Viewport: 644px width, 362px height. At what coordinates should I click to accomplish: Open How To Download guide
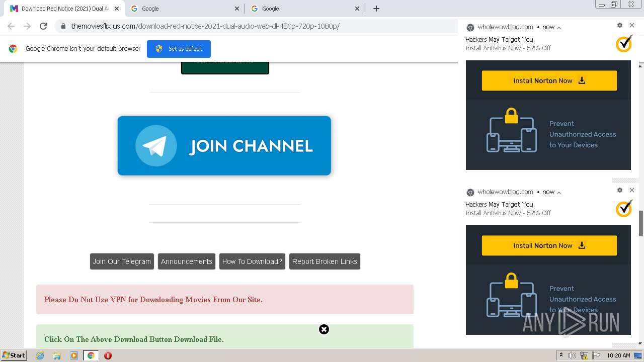252,261
